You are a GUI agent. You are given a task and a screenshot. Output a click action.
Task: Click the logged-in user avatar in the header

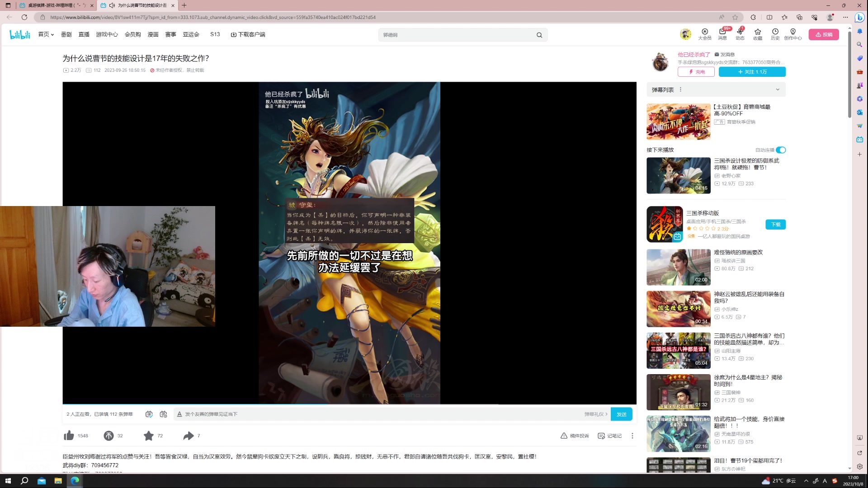(x=685, y=34)
